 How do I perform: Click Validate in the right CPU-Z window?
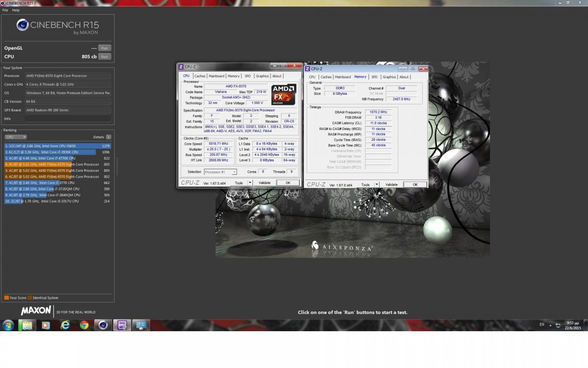(x=392, y=185)
